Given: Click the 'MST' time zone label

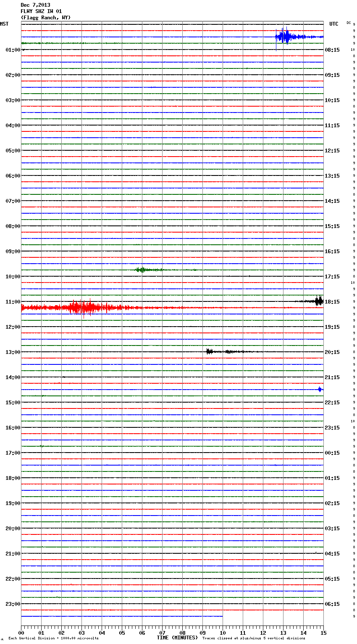Looking at the screenshot, I should coord(4,24).
